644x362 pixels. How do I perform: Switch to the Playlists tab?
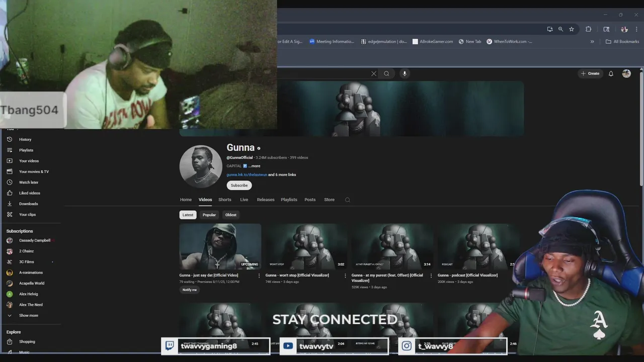(289, 200)
